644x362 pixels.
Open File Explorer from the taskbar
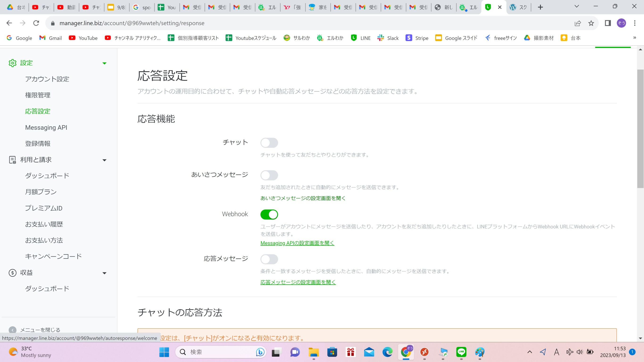point(313,352)
